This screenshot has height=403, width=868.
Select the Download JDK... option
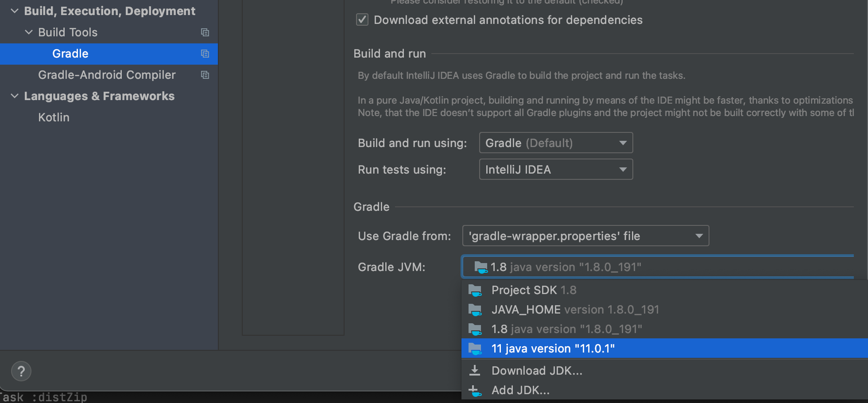click(x=664, y=370)
